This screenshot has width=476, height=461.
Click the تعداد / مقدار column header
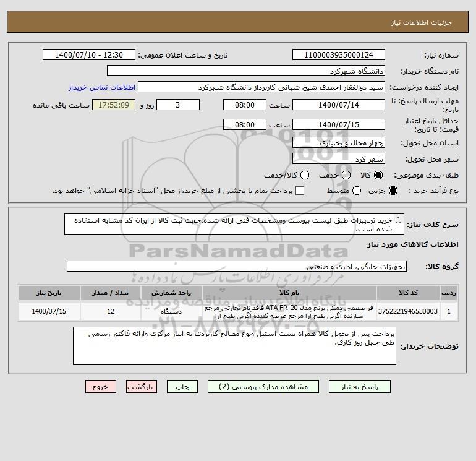[x=111, y=293]
